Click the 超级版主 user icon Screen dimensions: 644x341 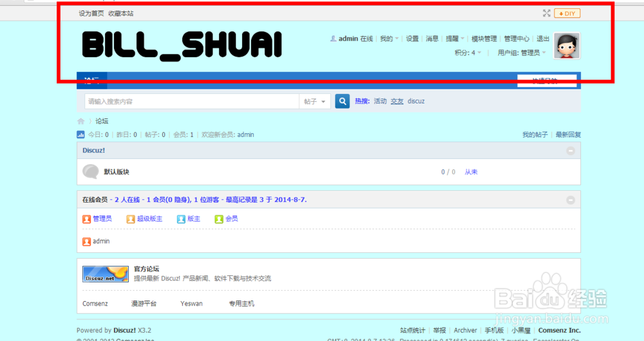coord(131,219)
